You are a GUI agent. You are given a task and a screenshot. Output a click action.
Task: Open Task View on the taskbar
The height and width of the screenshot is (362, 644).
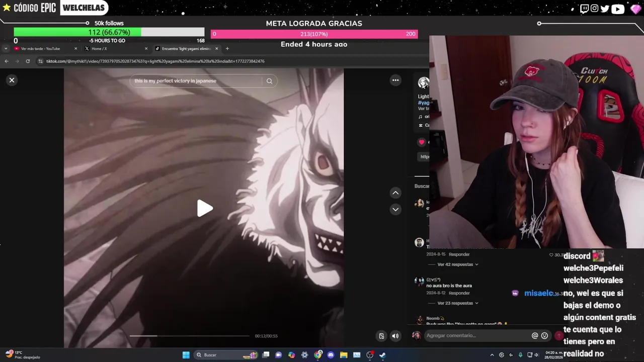(266, 355)
